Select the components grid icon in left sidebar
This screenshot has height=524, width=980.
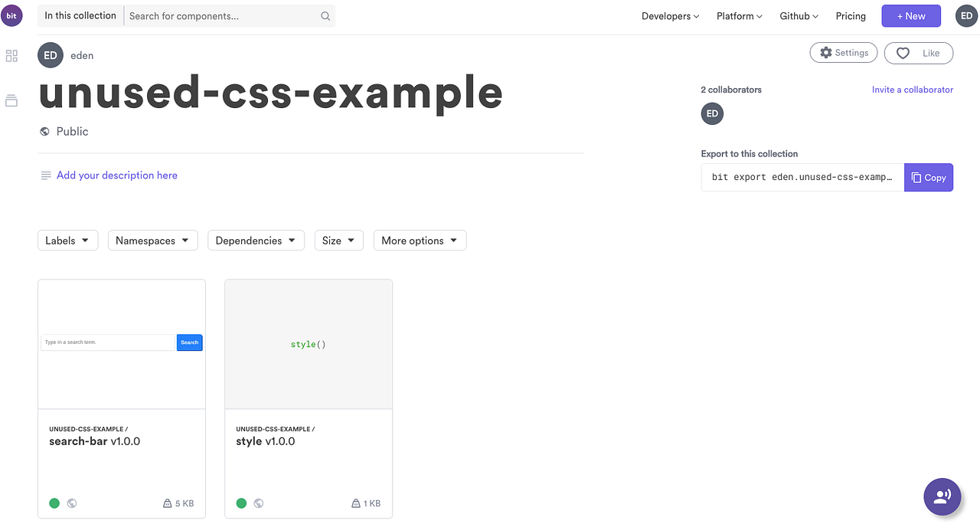11,55
